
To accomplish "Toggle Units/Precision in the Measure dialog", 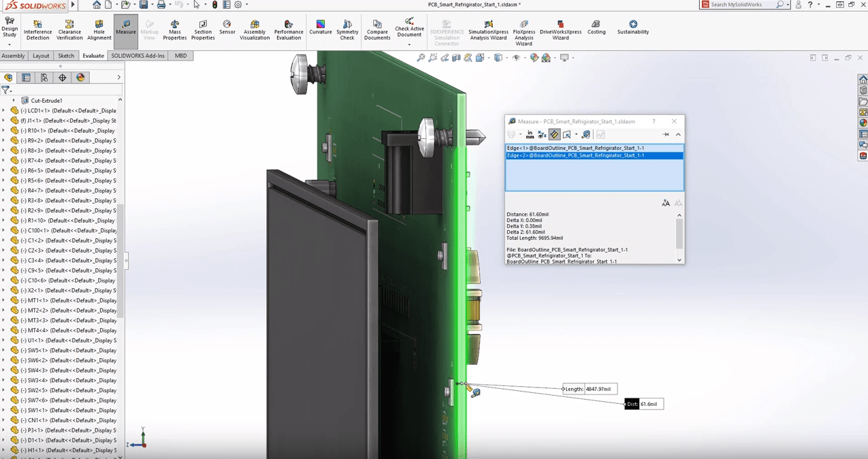I will (530, 135).
